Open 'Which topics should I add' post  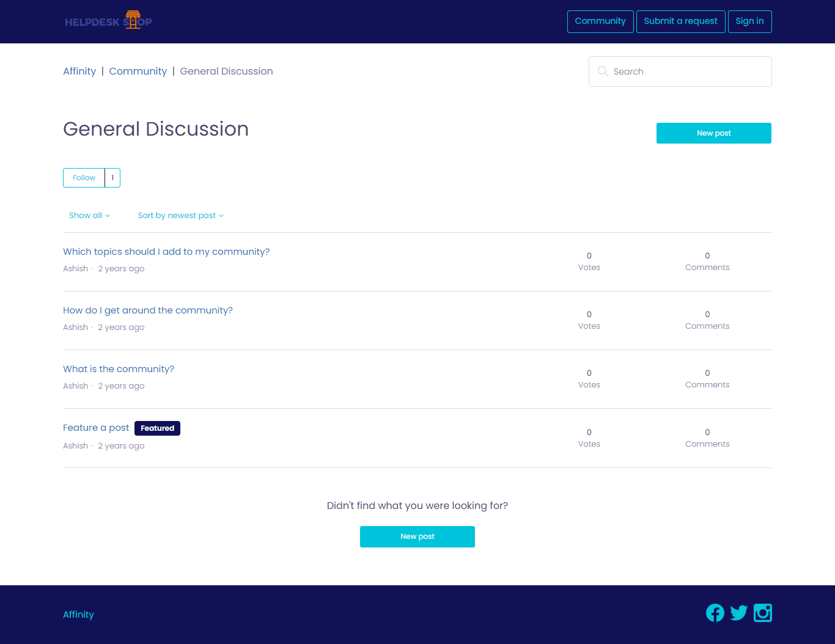pyautogui.click(x=166, y=252)
